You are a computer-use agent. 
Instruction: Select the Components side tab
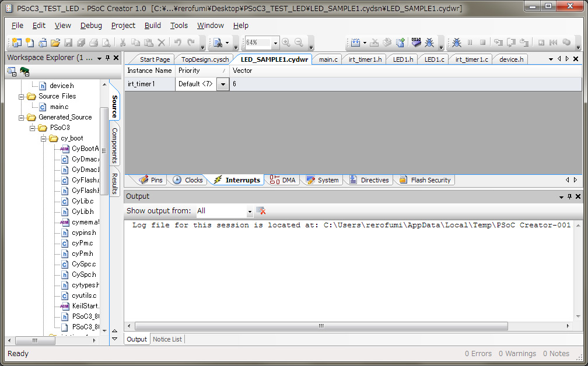(115, 145)
